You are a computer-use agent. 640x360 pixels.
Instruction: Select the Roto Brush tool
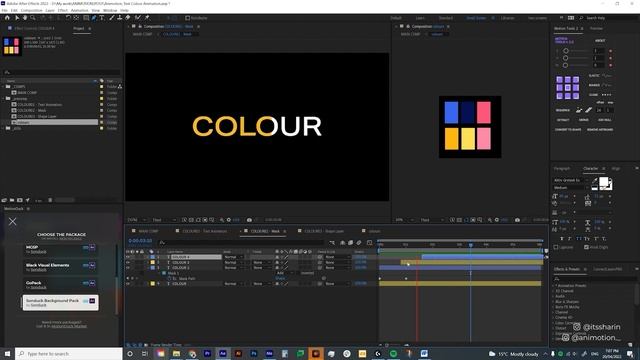coord(138,18)
